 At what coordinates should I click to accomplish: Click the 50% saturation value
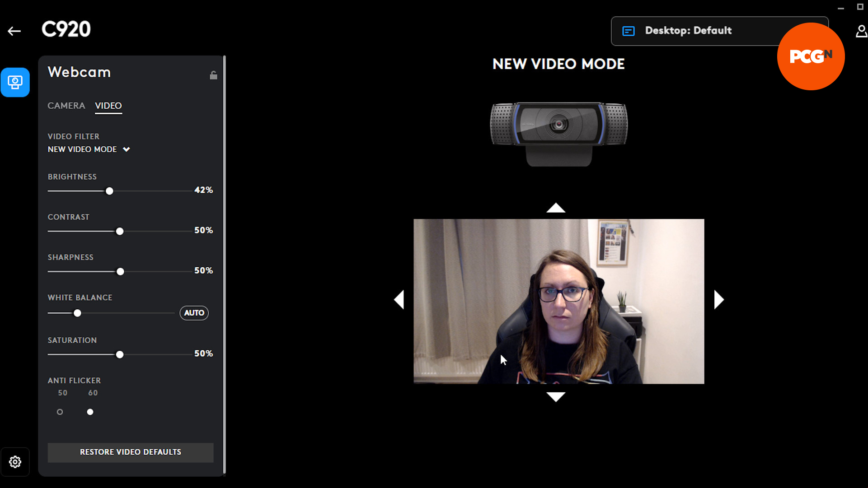[204, 353]
